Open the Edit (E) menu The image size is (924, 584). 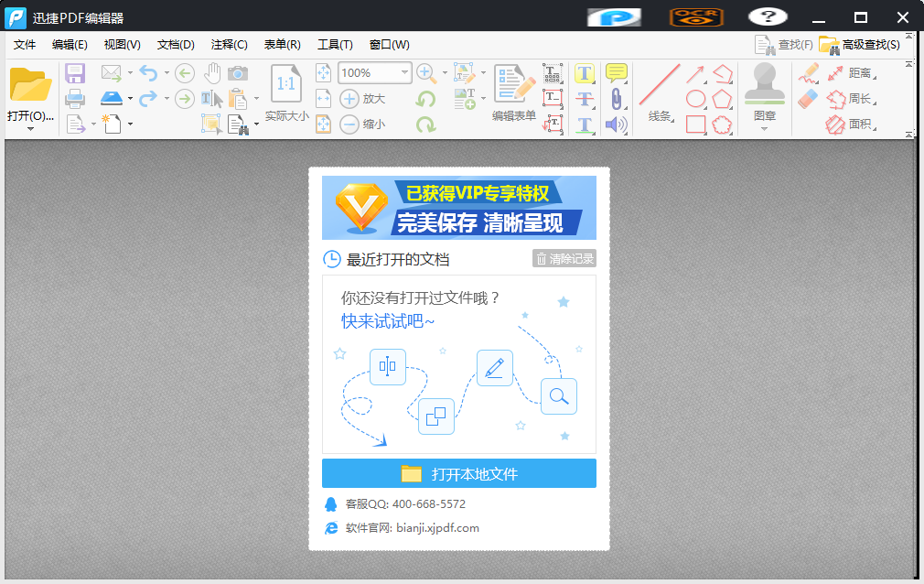point(70,45)
